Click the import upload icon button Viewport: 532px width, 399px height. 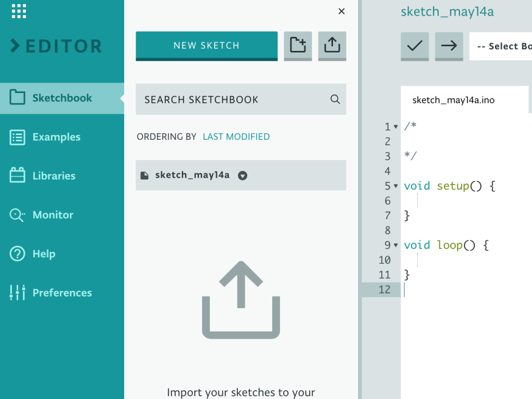[332, 46]
